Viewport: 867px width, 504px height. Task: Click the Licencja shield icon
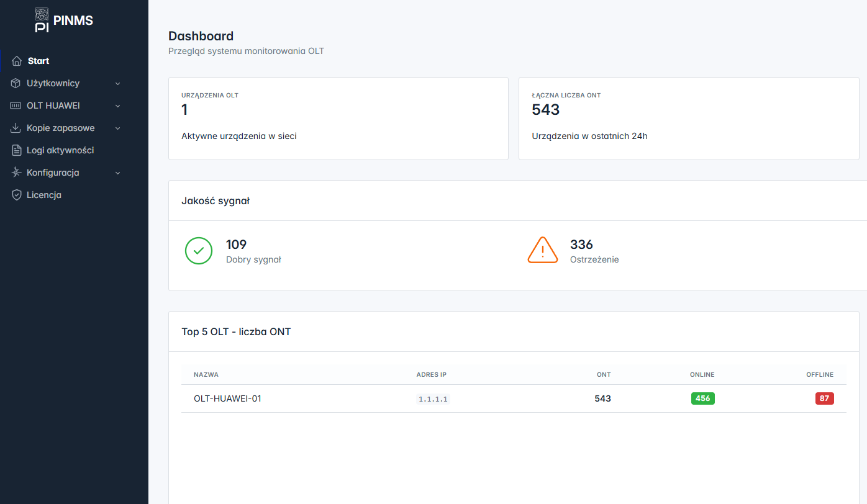point(17,195)
